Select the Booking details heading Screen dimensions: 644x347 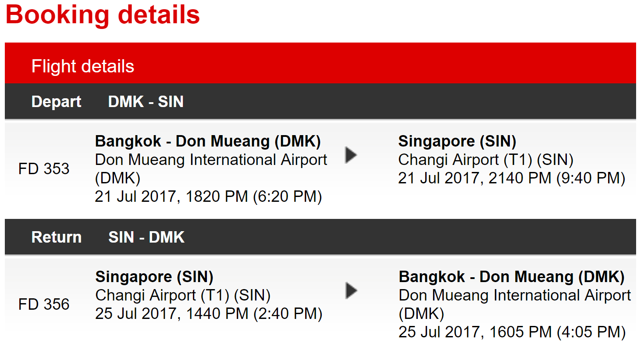(103, 14)
